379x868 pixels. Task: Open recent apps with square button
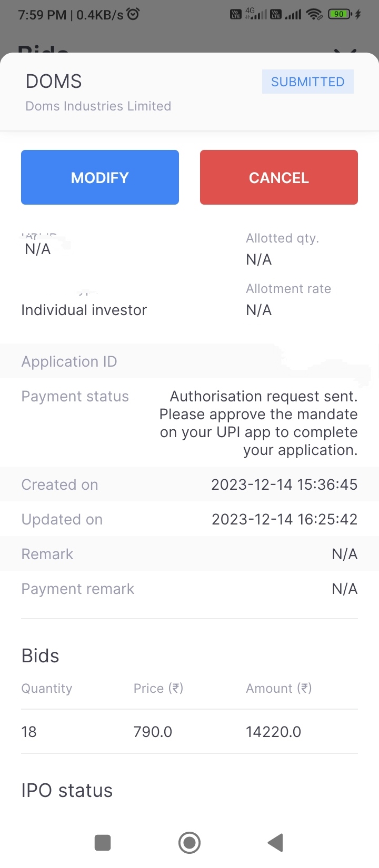pos(103,843)
